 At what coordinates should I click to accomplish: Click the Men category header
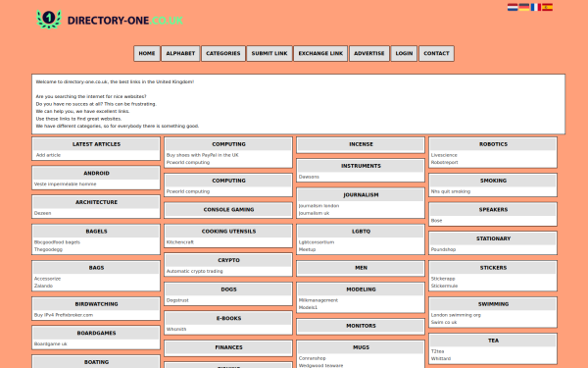[361, 268]
